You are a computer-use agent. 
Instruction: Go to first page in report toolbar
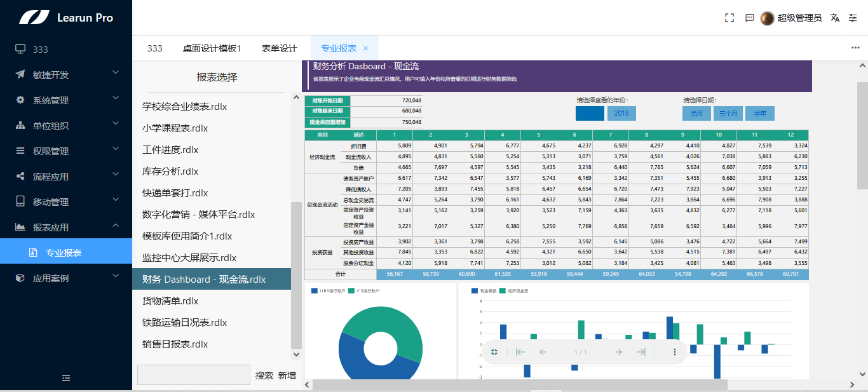point(520,352)
